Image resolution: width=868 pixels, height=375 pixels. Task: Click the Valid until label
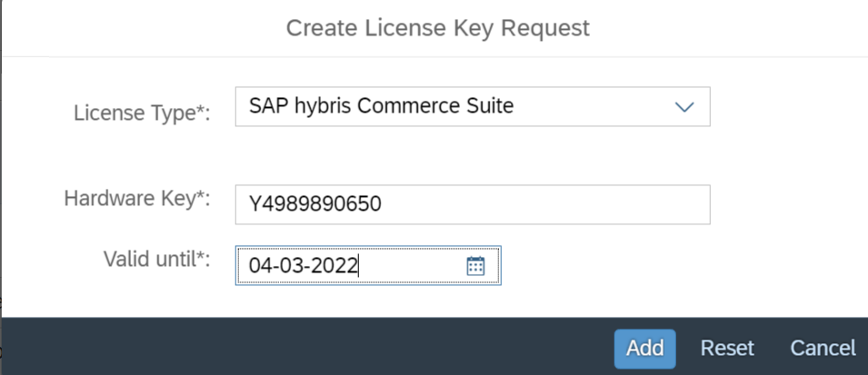(156, 260)
